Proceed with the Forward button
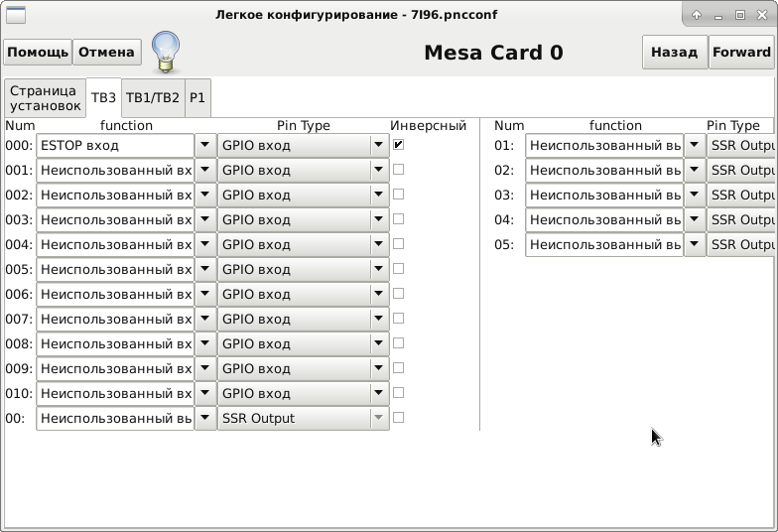Screen dimensions: 778x532 (x=741, y=52)
